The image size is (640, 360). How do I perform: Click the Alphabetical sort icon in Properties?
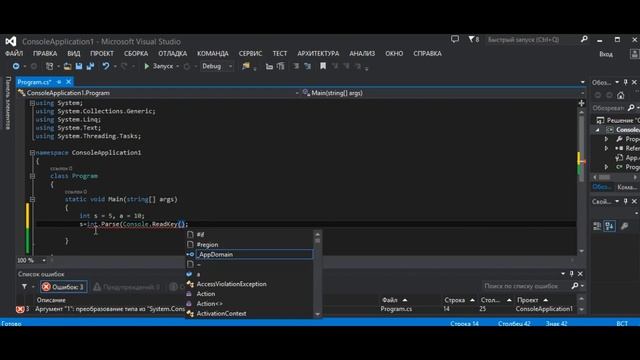[x=610, y=226]
